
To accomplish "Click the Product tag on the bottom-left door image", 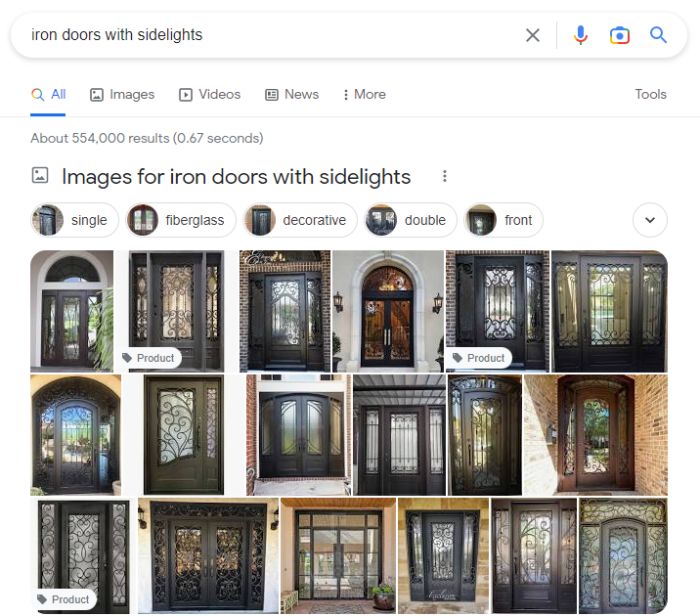I will coord(64,599).
